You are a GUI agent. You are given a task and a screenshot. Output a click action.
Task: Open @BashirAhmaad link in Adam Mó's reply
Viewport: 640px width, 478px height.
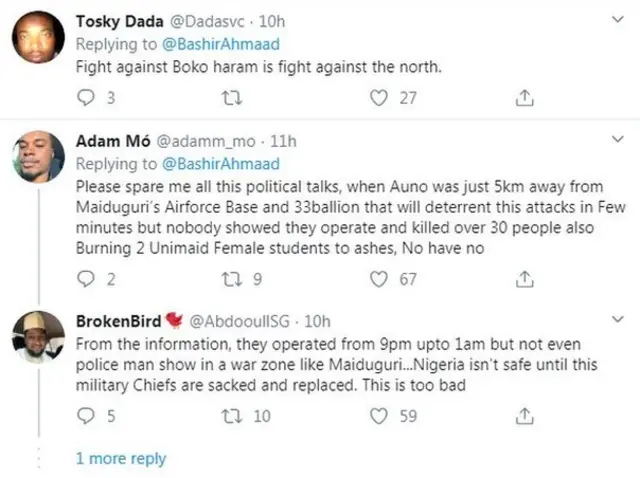tap(221, 163)
